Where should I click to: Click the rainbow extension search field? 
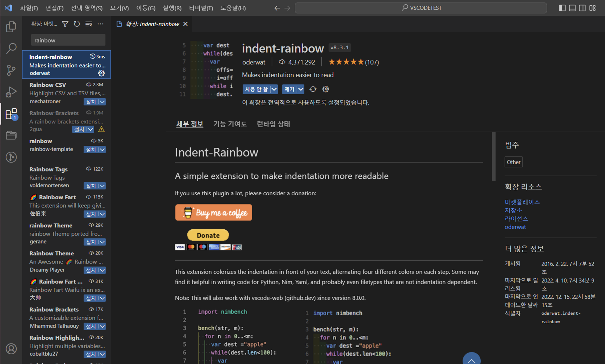(x=68, y=40)
